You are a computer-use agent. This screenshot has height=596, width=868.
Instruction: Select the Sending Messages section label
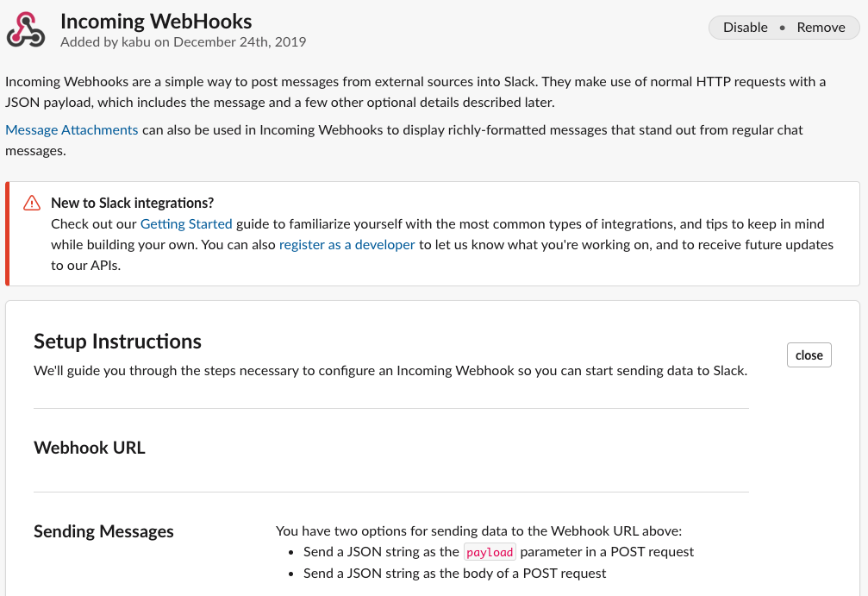(103, 531)
